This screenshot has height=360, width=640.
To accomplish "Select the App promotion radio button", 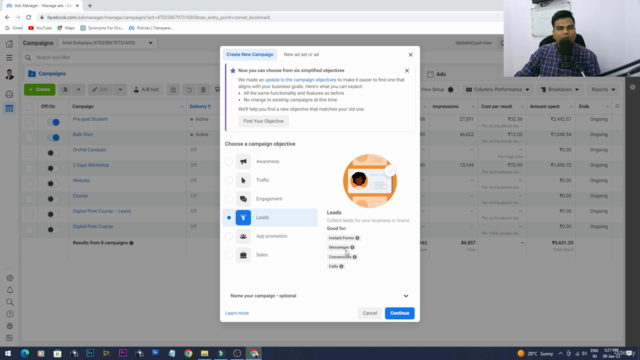I will pyautogui.click(x=229, y=236).
